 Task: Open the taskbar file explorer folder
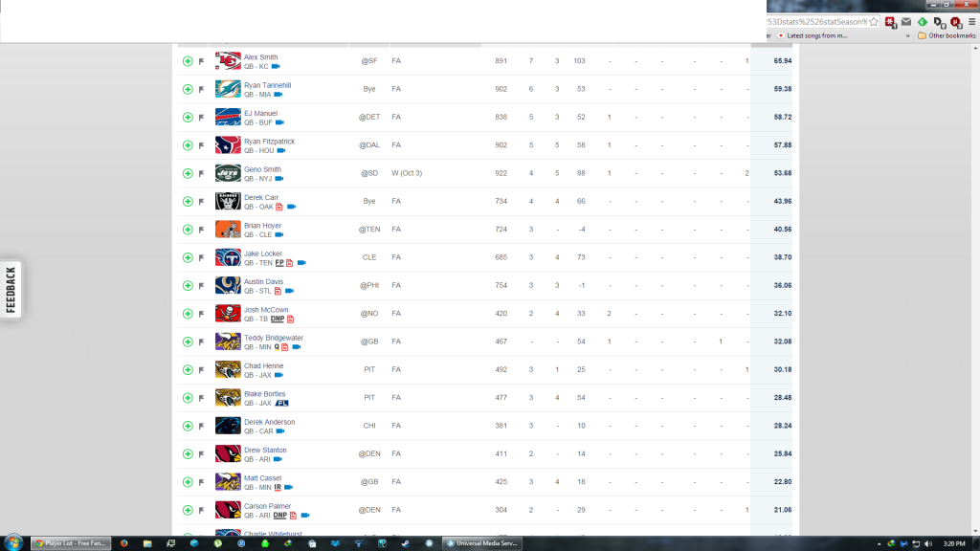click(x=147, y=543)
